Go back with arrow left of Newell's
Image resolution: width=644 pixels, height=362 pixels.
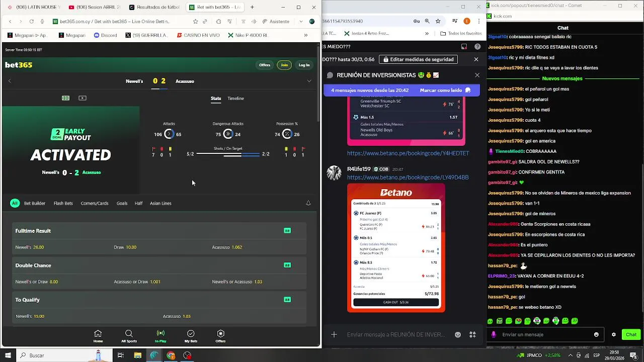point(10,81)
